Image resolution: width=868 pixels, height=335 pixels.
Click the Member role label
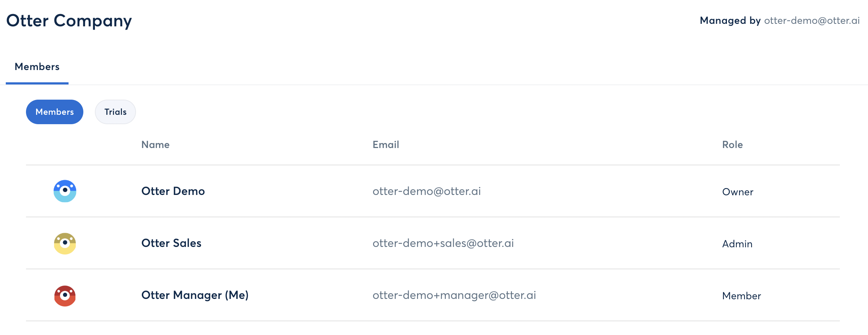pos(741,296)
